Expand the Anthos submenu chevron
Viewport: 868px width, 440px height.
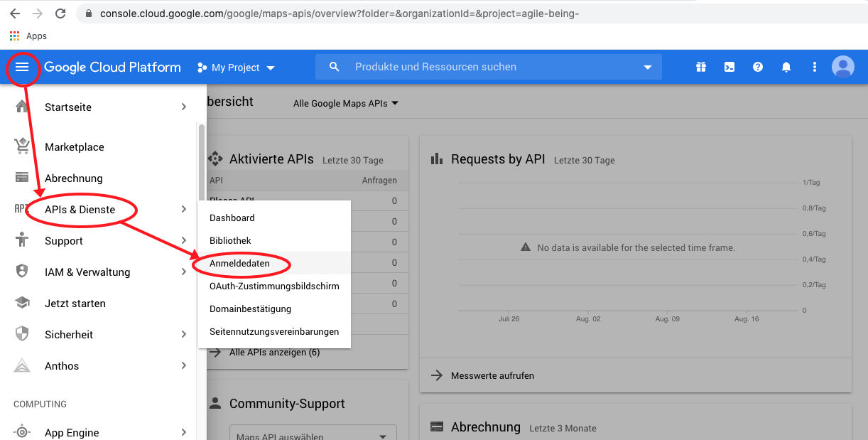(x=183, y=365)
